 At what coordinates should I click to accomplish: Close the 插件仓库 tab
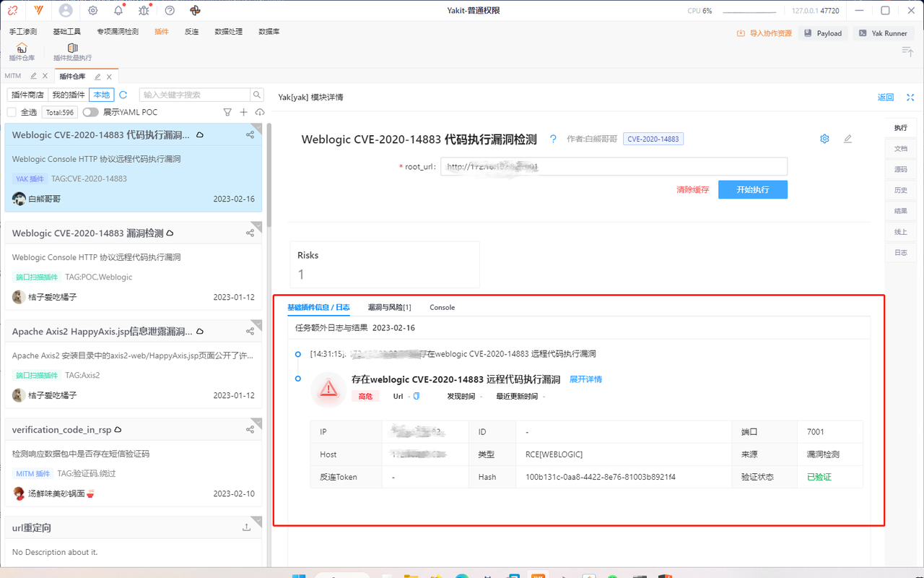109,77
